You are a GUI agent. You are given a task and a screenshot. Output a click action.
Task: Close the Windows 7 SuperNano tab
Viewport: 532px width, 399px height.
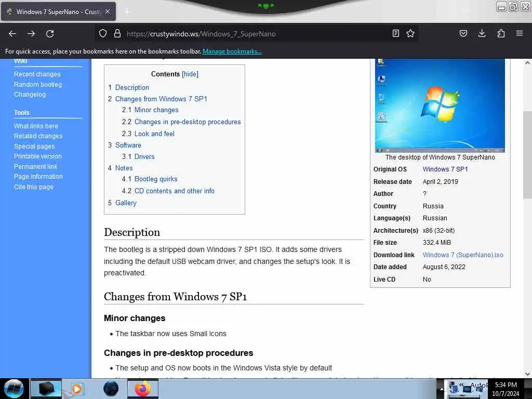point(108,11)
